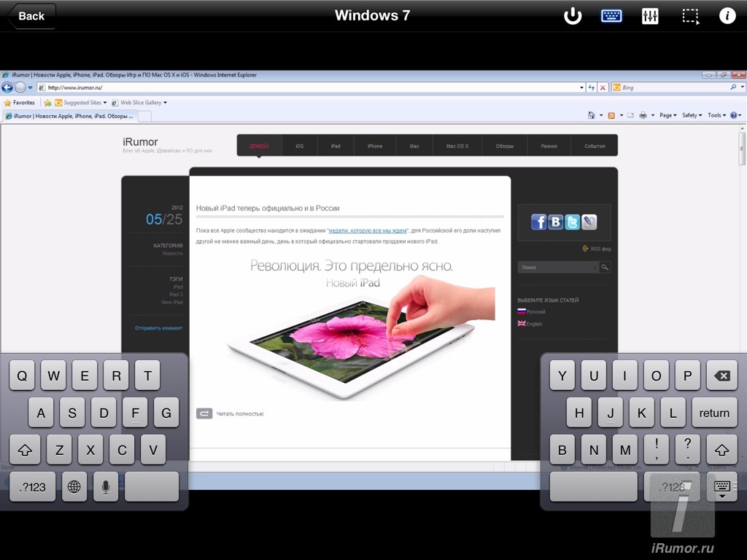Select the iRumor browser tab
747x560 pixels.
point(70,116)
